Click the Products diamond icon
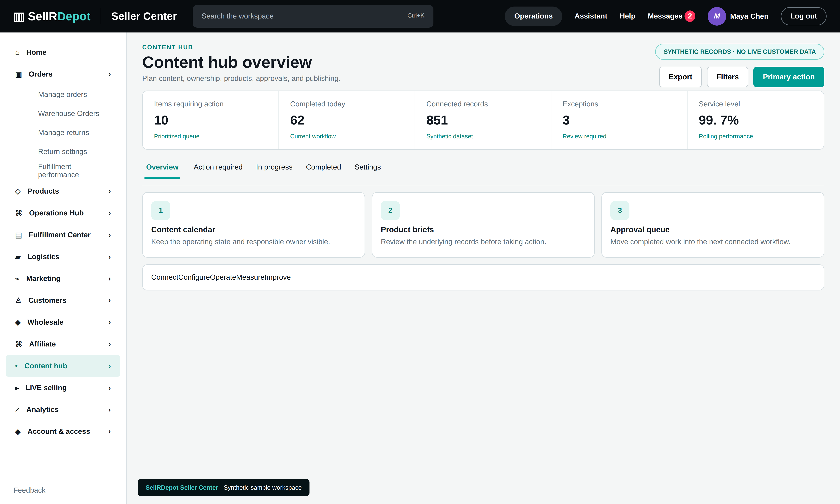Image resolution: width=840 pixels, height=504 pixels. pos(18,192)
